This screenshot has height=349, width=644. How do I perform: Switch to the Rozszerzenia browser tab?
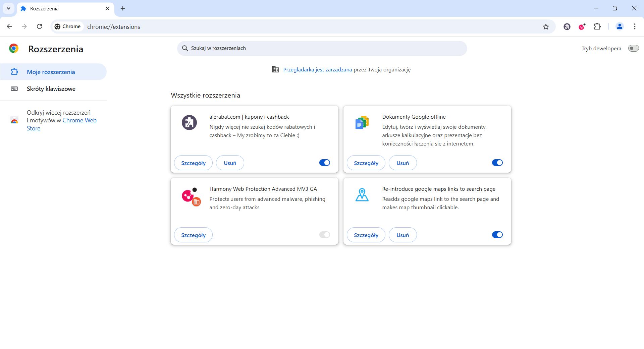pos(65,9)
